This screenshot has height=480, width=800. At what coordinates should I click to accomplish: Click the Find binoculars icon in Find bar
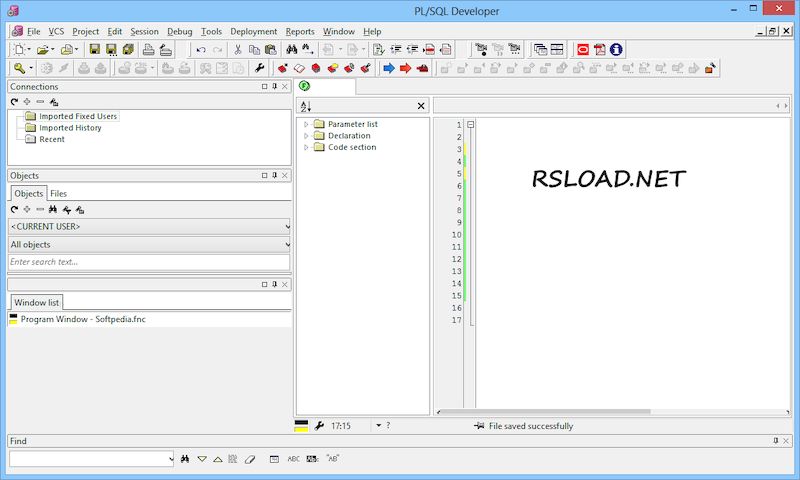pyautogui.click(x=185, y=459)
